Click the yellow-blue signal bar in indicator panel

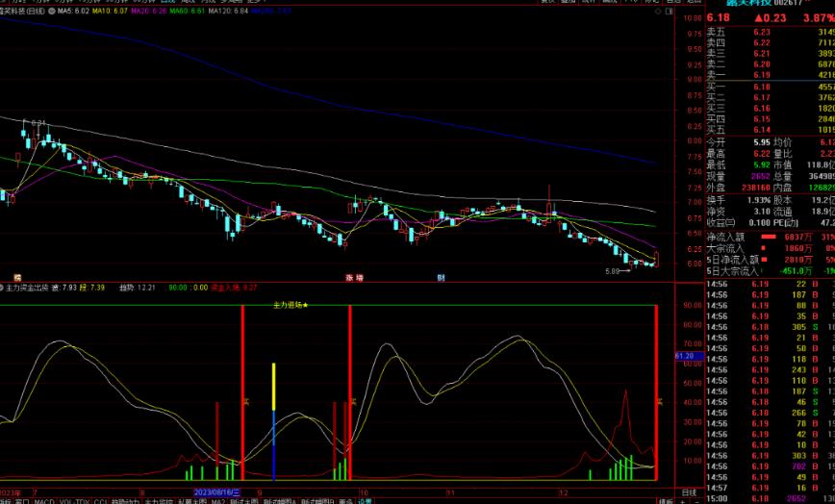274,421
